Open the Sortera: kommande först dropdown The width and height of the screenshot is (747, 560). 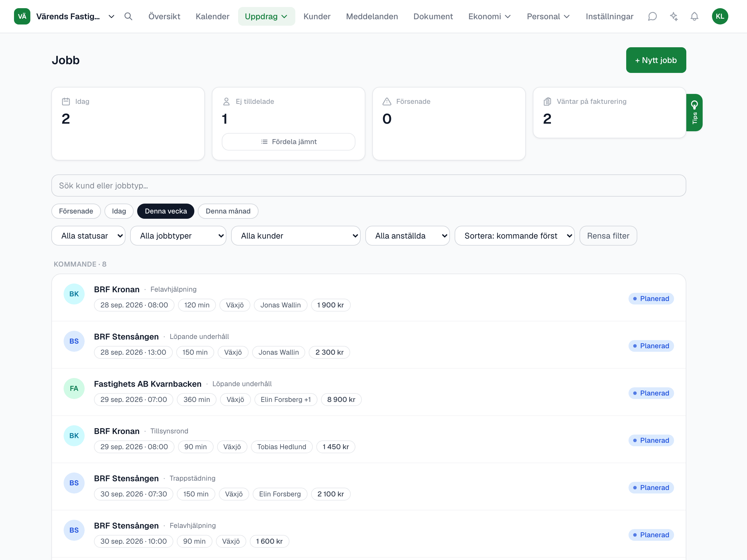(x=515, y=236)
